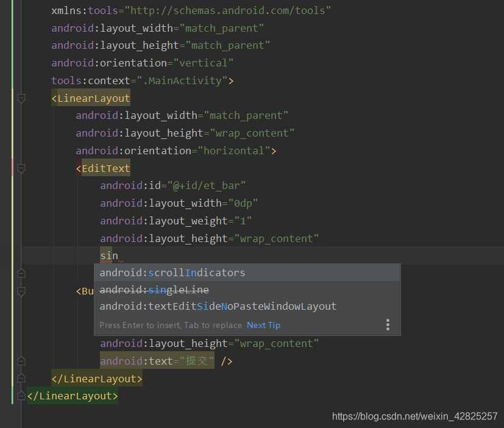Click the fold-end marker left of the completion popup

coord(21,273)
